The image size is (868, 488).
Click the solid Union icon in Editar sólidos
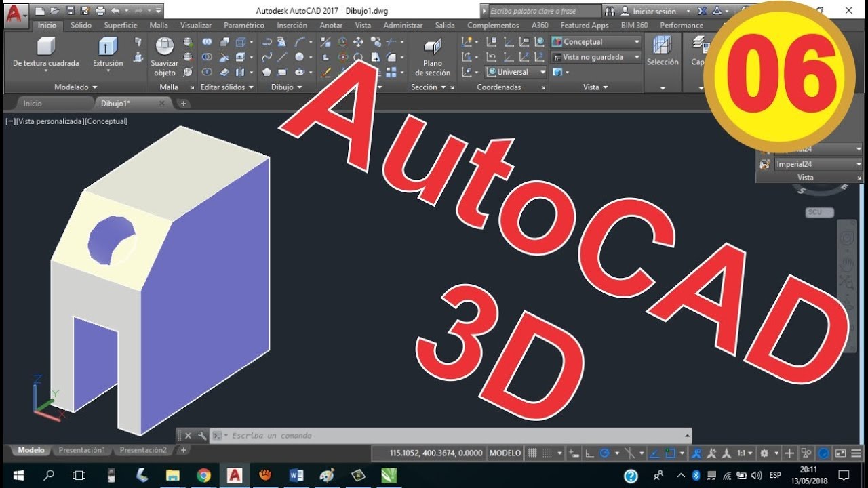point(207,41)
